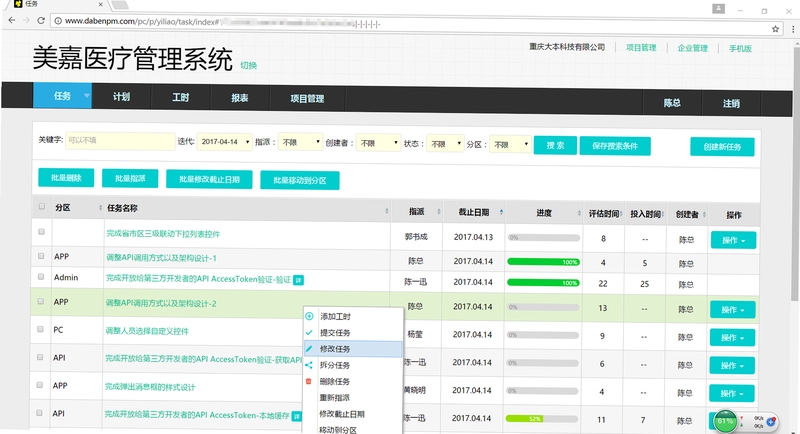Open 操作 dropdown for 黄晓明's task
The image size is (800, 434).
[731, 393]
